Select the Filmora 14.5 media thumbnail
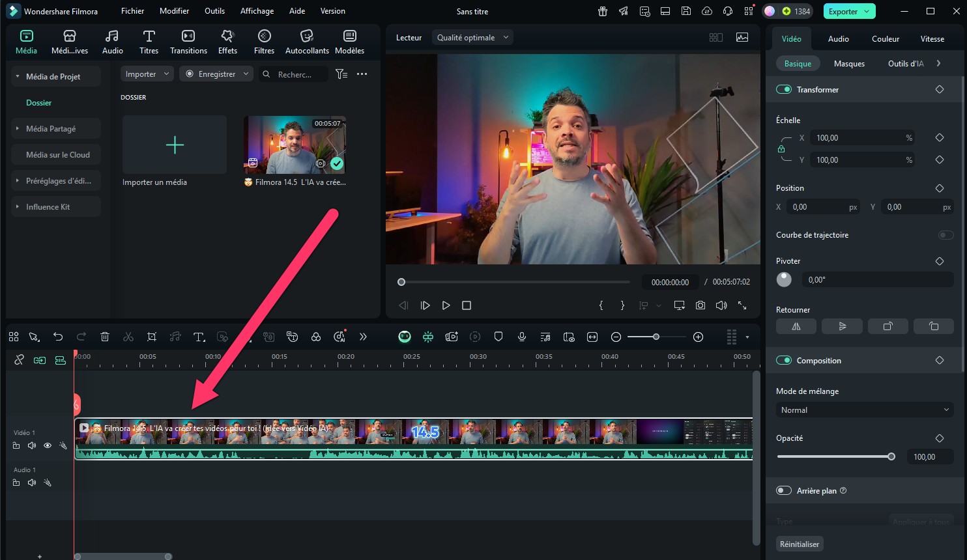The image size is (967, 560). click(x=295, y=145)
